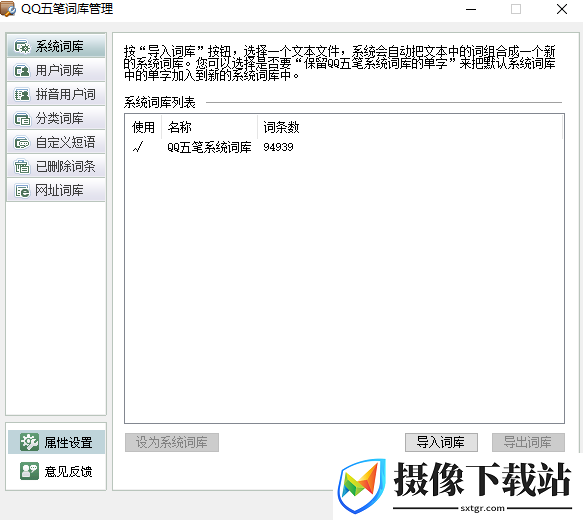This screenshot has width=583, height=520.
Task: Click the 系统词库 sidebar icon
Action: (22, 46)
